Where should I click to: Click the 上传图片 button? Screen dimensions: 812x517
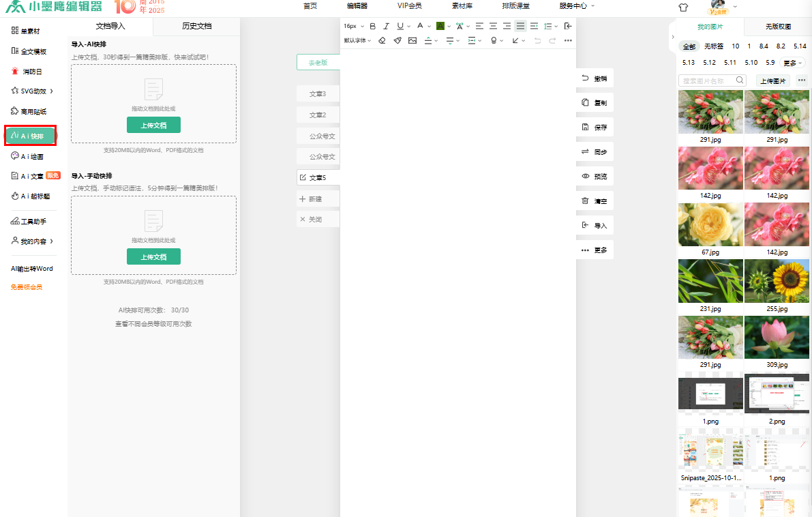pyautogui.click(x=772, y=80)
